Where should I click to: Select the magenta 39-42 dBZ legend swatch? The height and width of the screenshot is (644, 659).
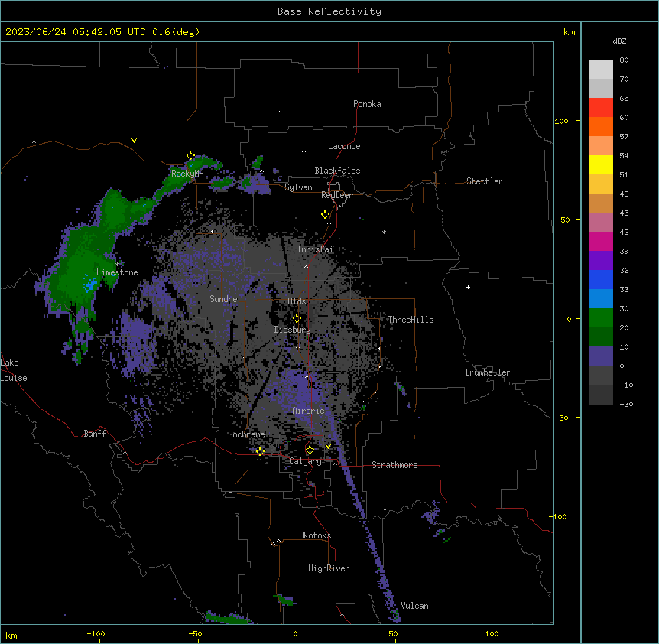[601, 241]
